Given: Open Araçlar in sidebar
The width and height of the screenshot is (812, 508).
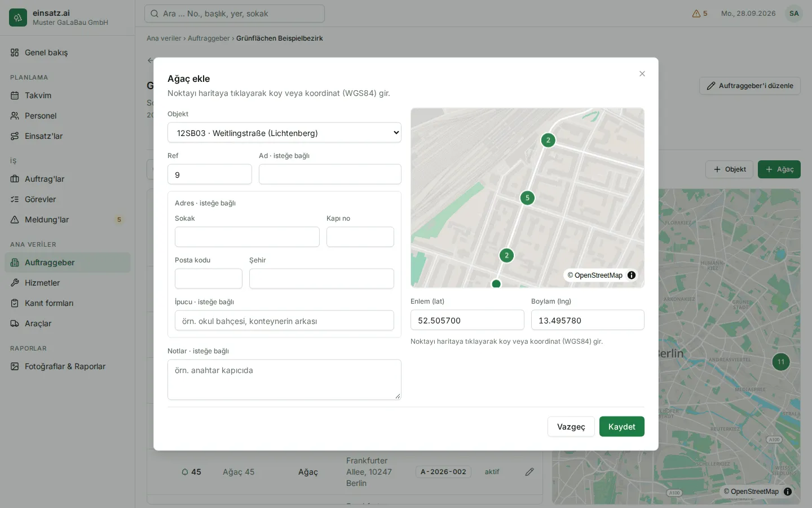Looking at the screenshot, I should pos(68,323).
